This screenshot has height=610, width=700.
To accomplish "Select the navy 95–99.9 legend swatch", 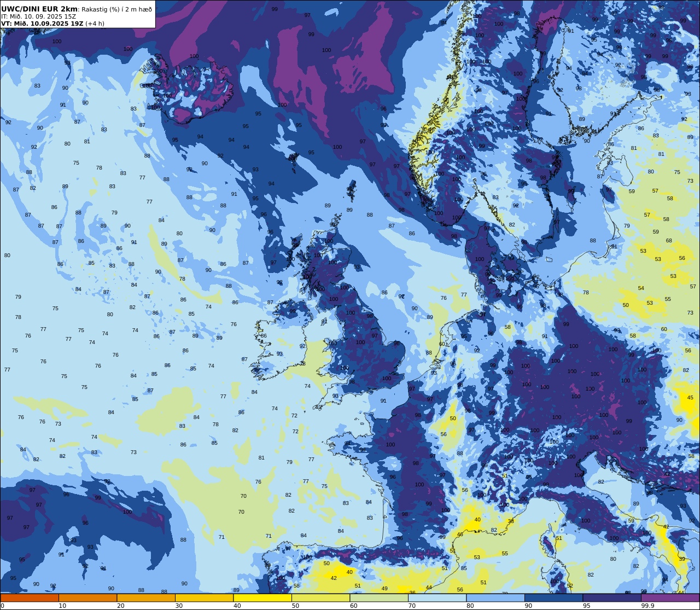I will (x=612, y=597).
